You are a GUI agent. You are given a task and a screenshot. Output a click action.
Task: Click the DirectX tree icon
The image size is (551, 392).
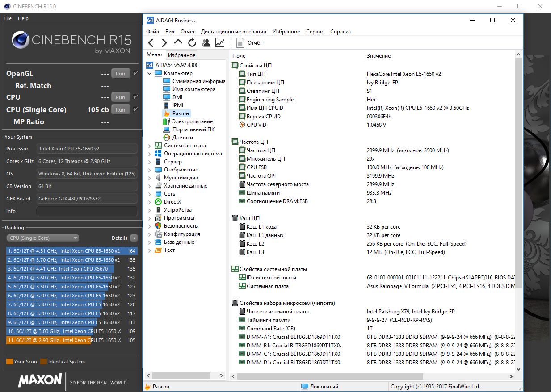[x=158, y=202]
